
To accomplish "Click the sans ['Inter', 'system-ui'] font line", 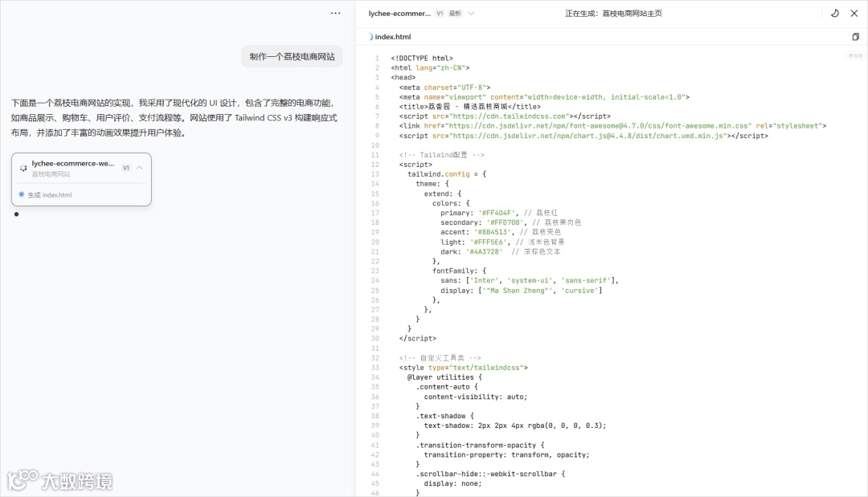I will pos(530,280).
